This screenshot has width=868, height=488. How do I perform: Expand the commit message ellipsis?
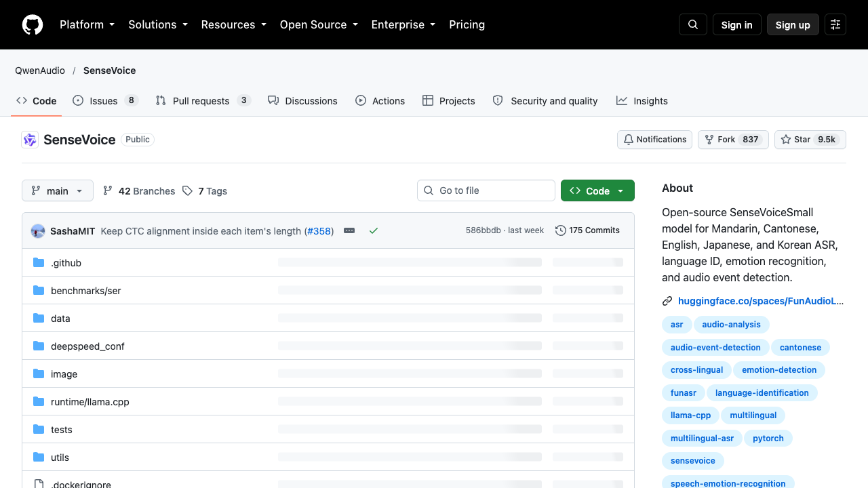(x=349, y=230)
